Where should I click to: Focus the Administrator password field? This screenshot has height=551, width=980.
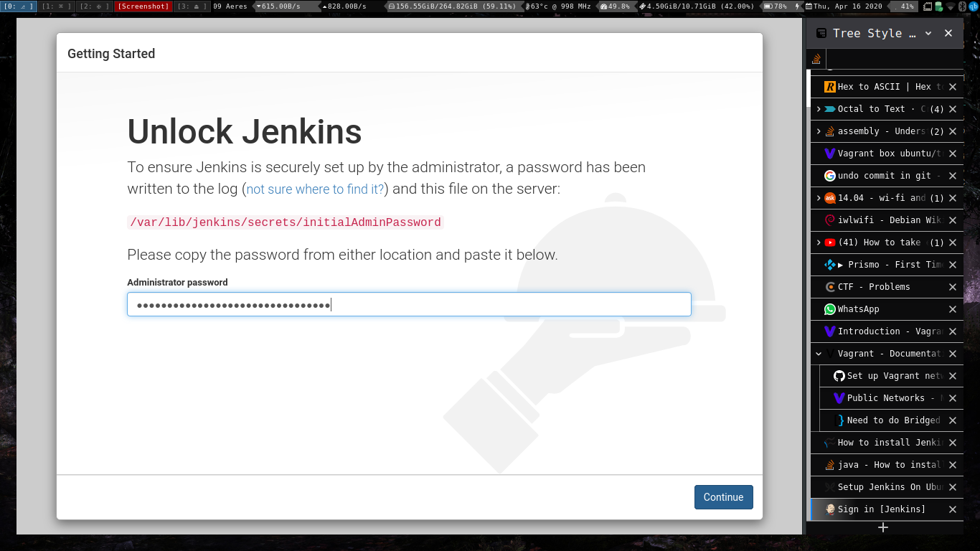point(409,304)
